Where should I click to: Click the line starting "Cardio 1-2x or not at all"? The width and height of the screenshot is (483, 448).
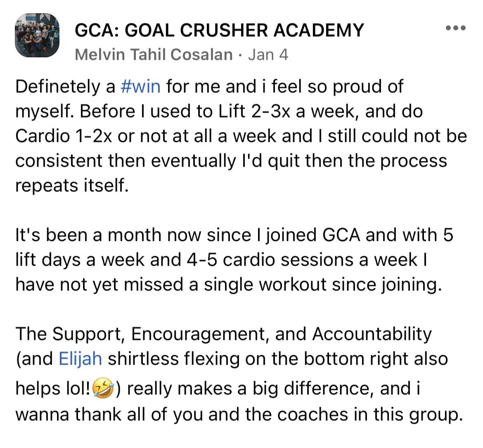241,136
